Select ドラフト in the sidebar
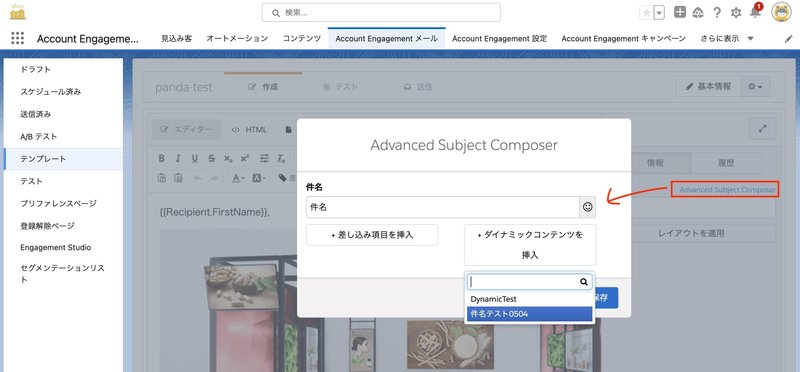This screenshot has width=800, height=372. click(x=63, y=69)
